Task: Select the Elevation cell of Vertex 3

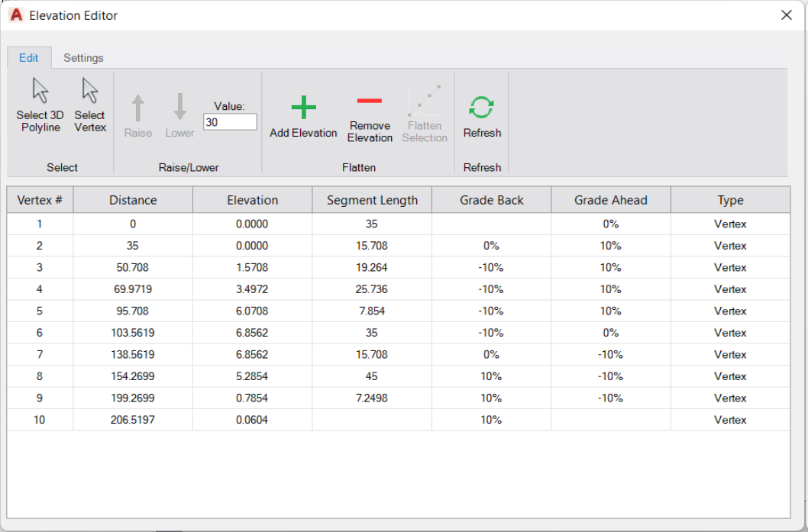Action: [x=252, y=267]
